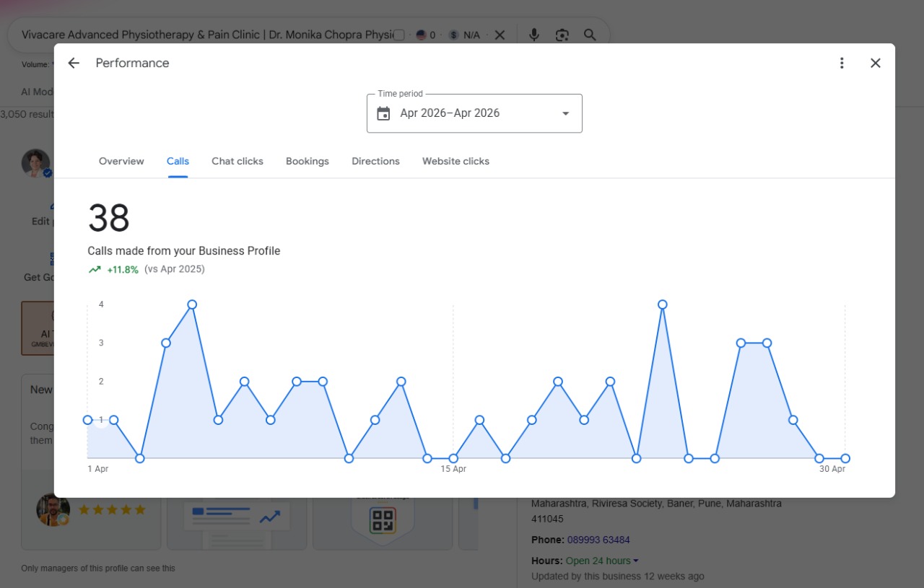Open the three-dot more options menu

(x=842, y=63)
